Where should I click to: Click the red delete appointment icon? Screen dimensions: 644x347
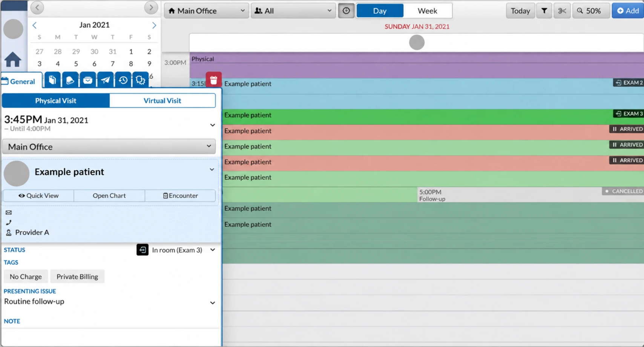click(213, 80)
